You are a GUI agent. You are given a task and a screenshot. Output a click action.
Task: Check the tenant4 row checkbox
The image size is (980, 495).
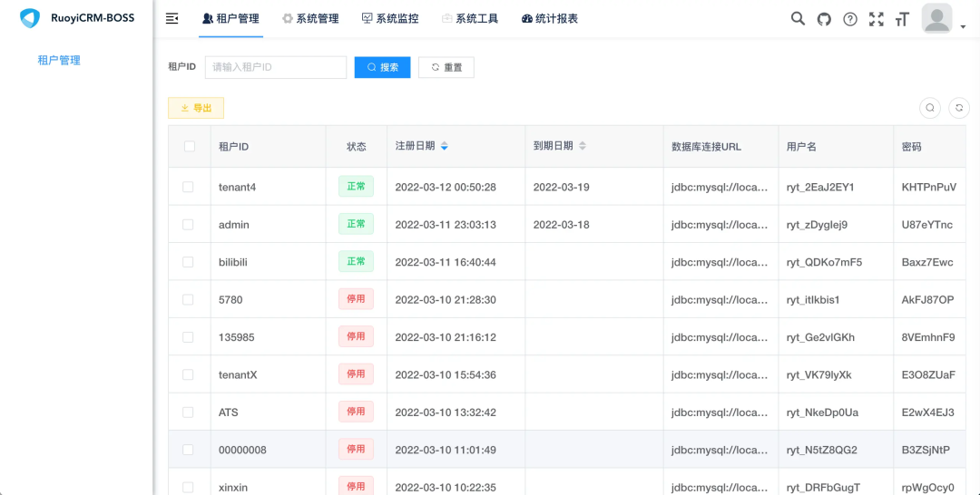(x=189, y=187)
